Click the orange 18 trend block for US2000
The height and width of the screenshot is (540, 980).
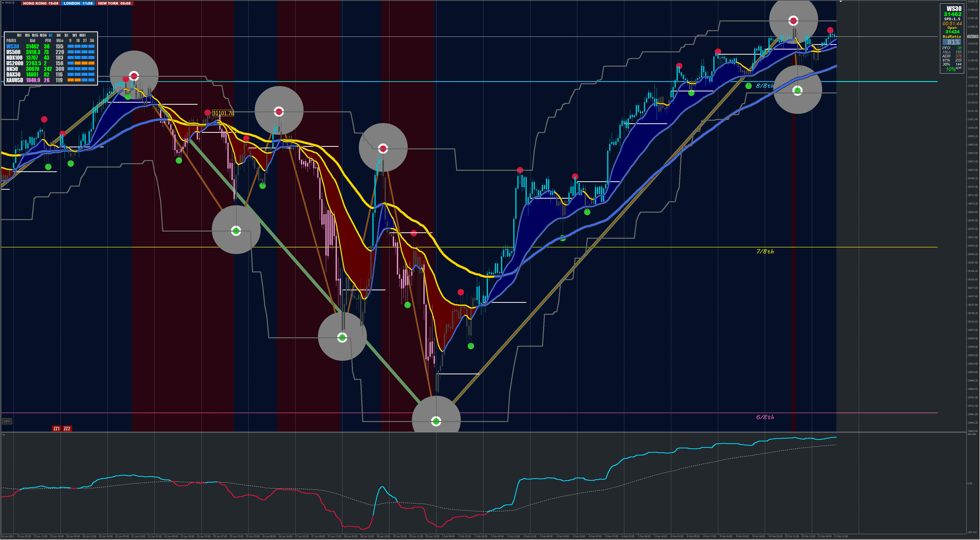point(78,63)
